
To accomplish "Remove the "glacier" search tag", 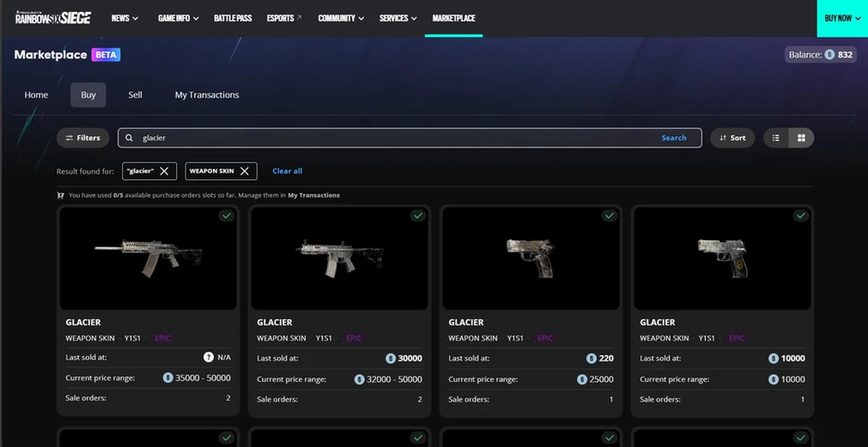I will pyautogui.click(x=164, y=172).
